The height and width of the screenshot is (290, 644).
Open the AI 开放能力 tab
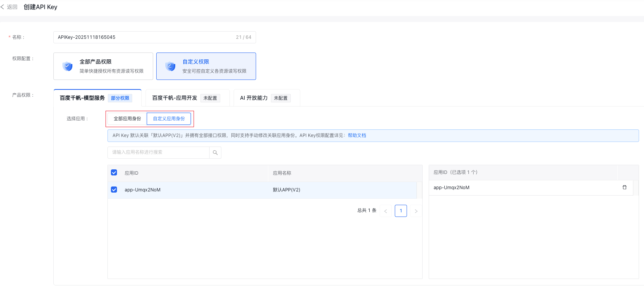(x=267, y=98)
